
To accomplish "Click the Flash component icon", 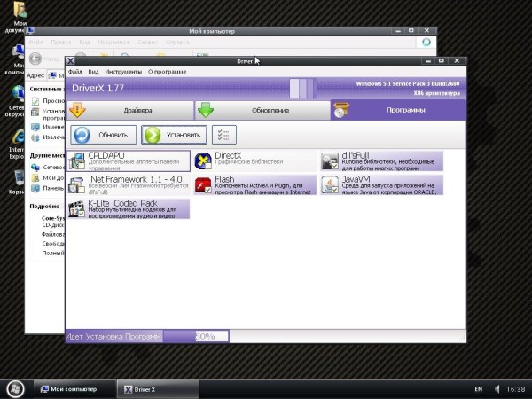I will [x=203, y=184].
